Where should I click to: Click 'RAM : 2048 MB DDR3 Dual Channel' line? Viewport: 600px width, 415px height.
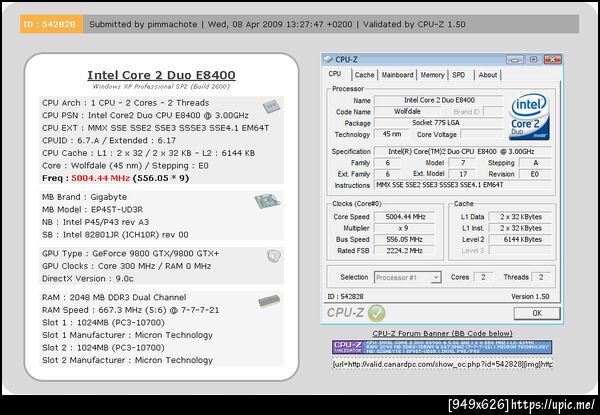point(114,298)
